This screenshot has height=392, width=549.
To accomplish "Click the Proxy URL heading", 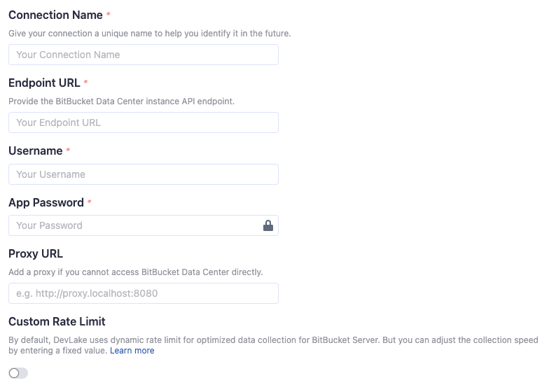I will [x=36, y=253].
